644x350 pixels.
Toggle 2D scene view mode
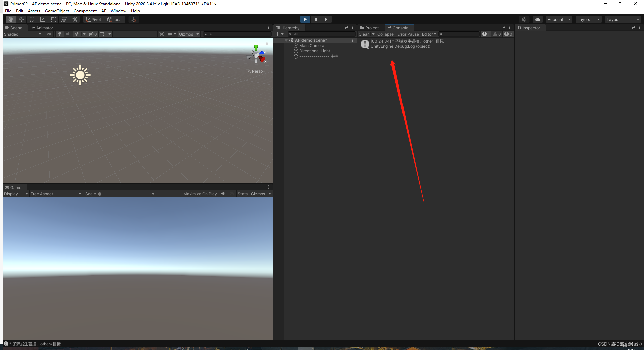49,34
